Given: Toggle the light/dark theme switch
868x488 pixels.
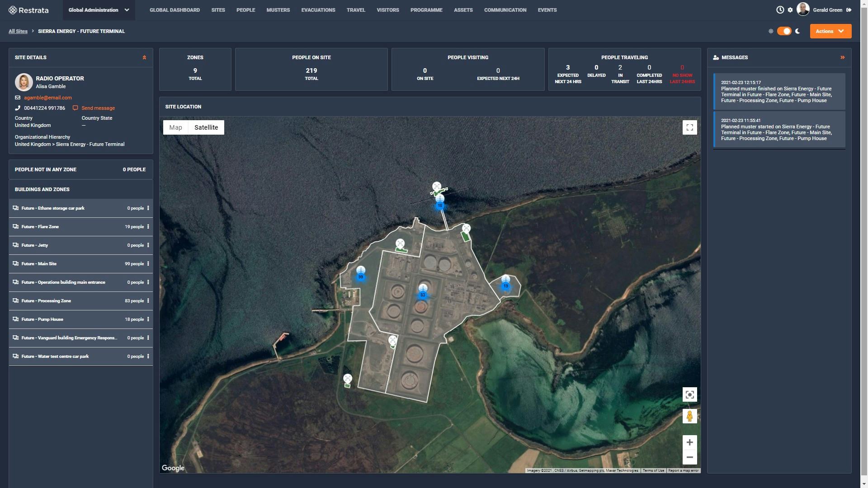Looking at the screenshot, I should pos(784,31).
